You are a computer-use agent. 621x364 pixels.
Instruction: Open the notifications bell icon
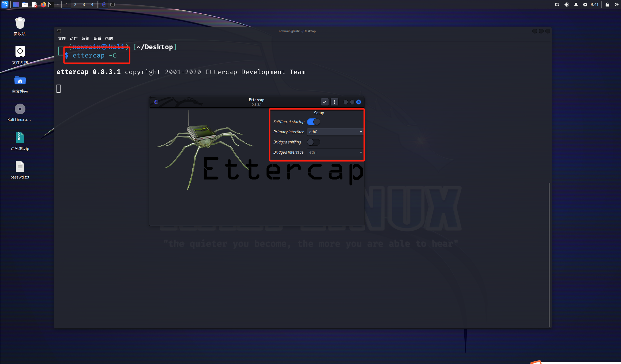[576, 5]
